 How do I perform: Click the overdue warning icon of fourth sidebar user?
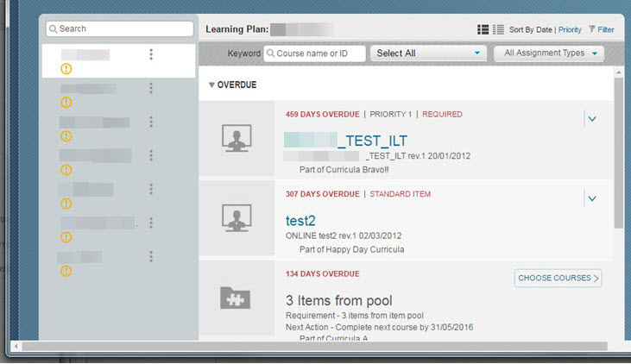(x=66, y=170)
